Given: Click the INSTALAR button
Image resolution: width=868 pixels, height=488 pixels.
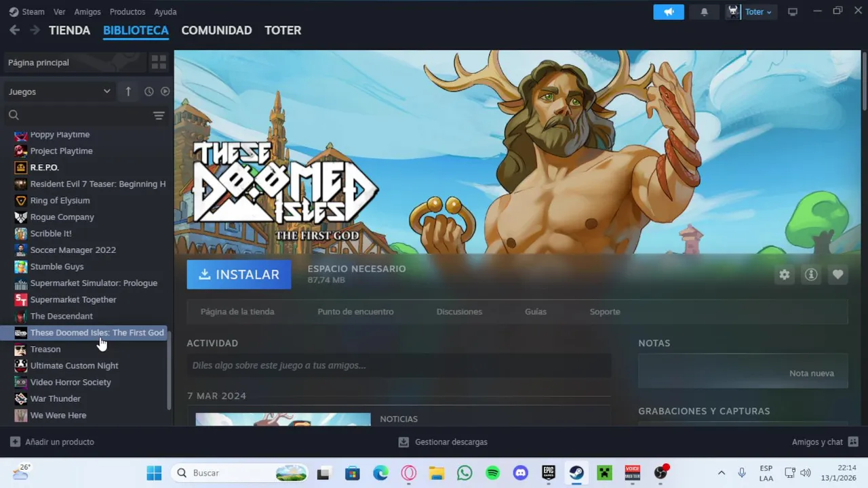Looking at the screenshot, I should point(239,274).
